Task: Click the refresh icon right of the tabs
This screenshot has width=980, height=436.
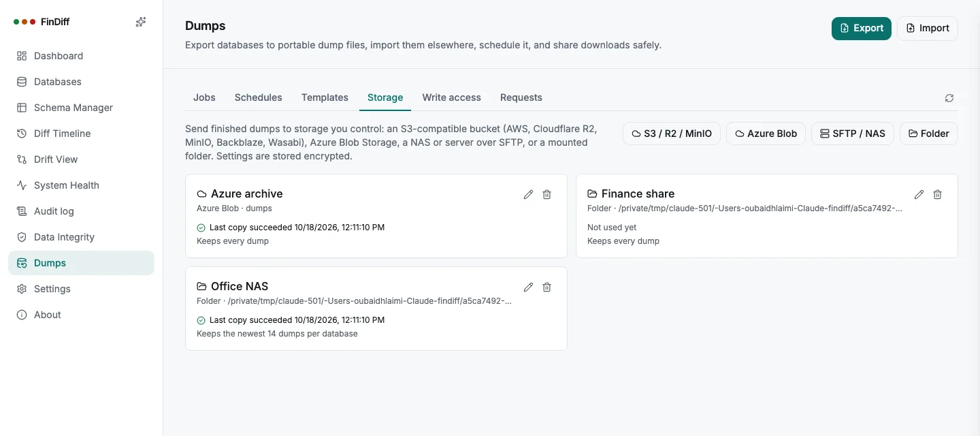Action: (x=949, y=98)
